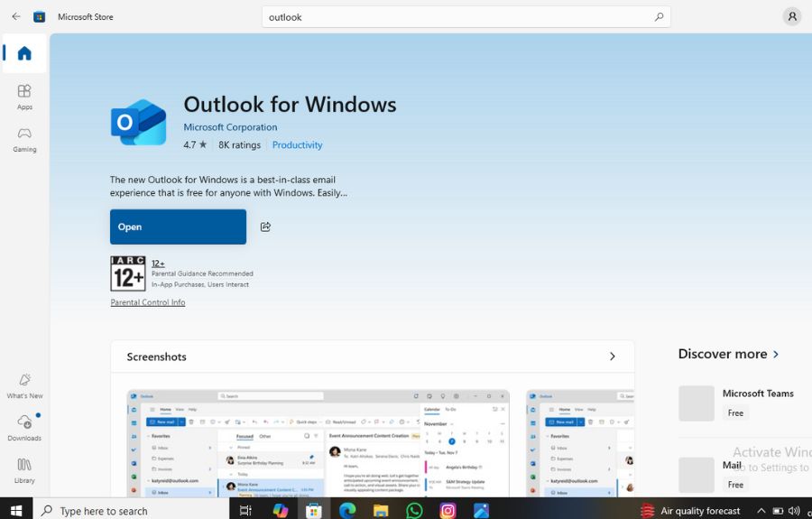Click the Outlook app logo

[x=138, y=122]
